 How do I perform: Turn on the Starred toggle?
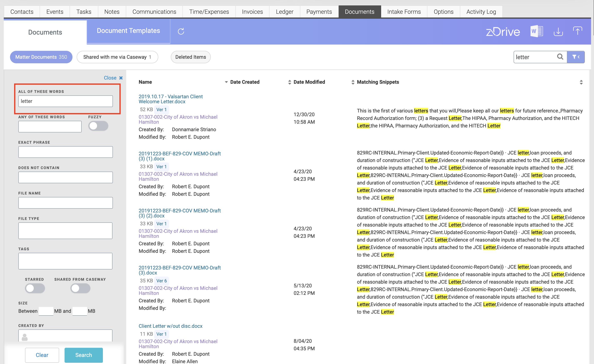point(35,288)
